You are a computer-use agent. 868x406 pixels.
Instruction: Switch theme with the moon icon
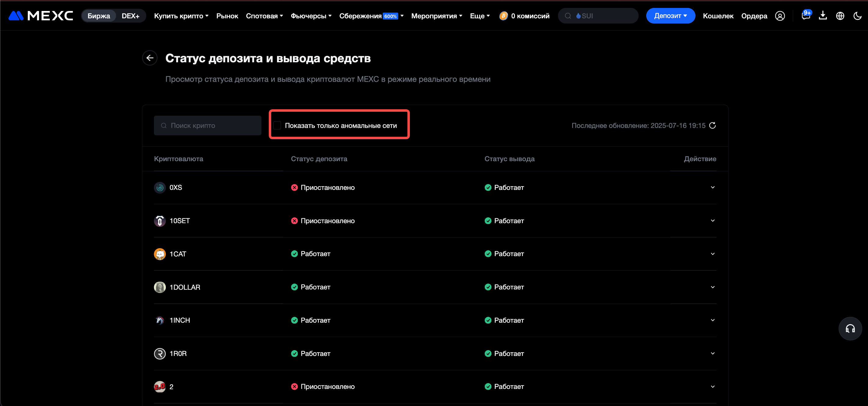pos(857,16)
